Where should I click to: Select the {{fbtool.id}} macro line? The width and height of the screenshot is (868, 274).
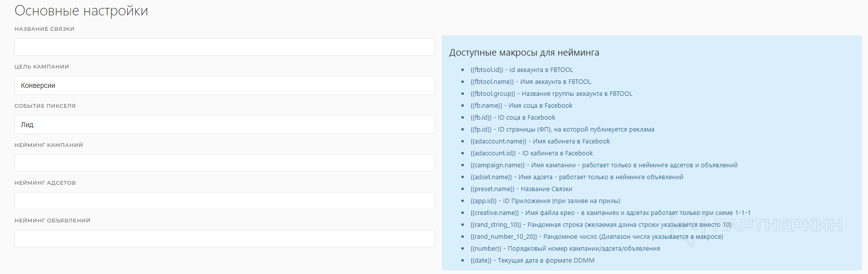point(521,70)
